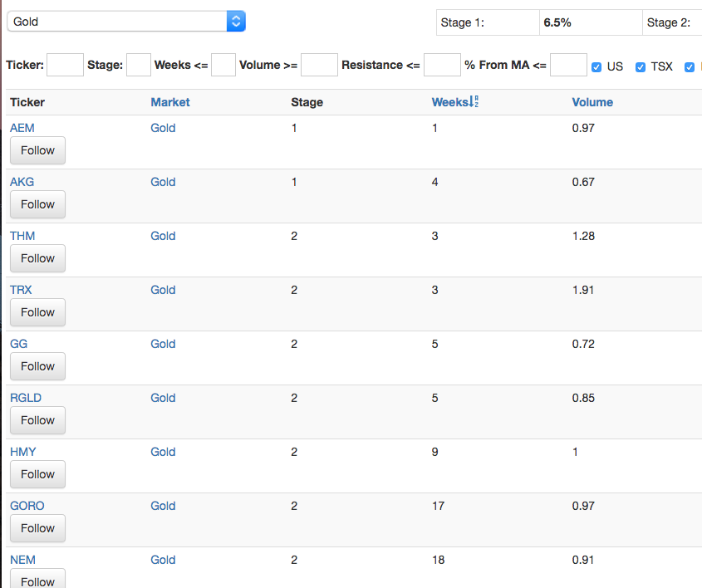
Task: Click the % From MA input box
Action: 568,65
